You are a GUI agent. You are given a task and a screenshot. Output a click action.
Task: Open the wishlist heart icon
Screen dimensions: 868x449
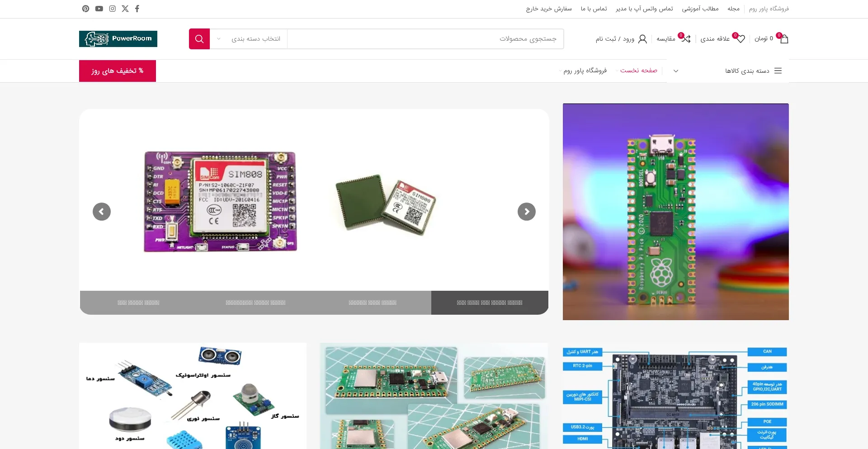pyautogui.click(x=740, y=39)
